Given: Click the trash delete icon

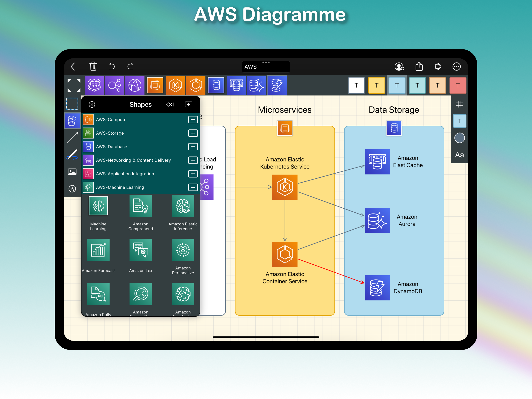Looking at the screenshot, I should 93,66.
